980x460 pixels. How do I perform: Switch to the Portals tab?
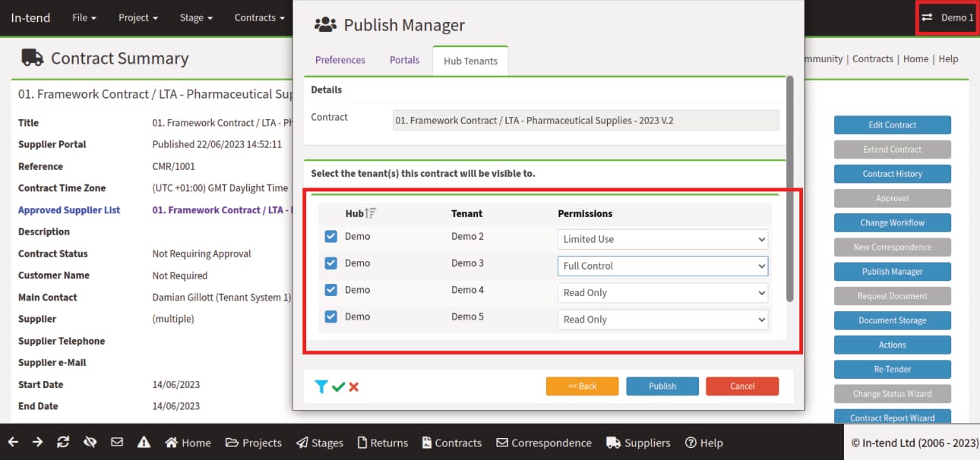point(404,59)
